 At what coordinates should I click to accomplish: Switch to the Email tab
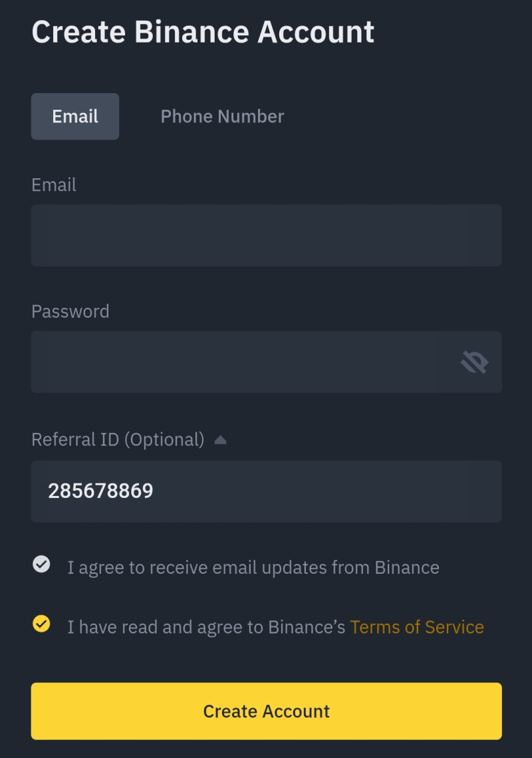coord(75,116)
